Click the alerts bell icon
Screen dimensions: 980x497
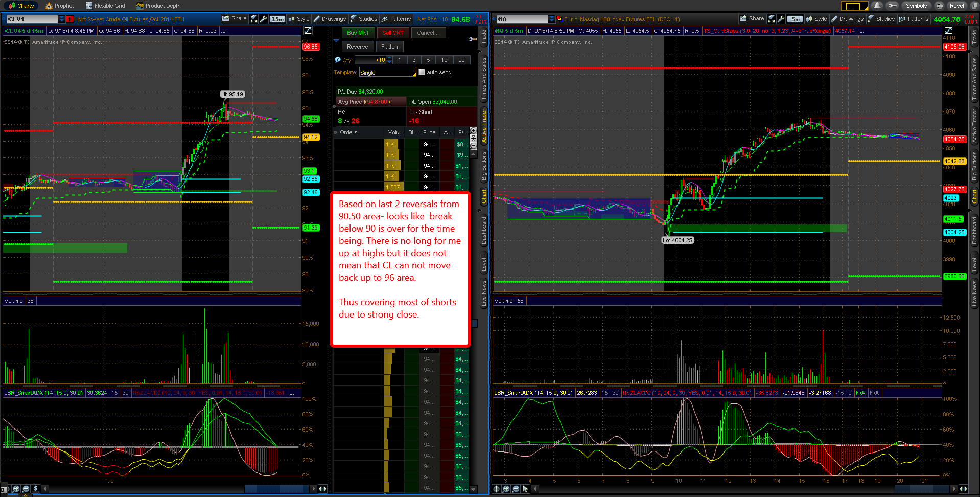(877, 6)
